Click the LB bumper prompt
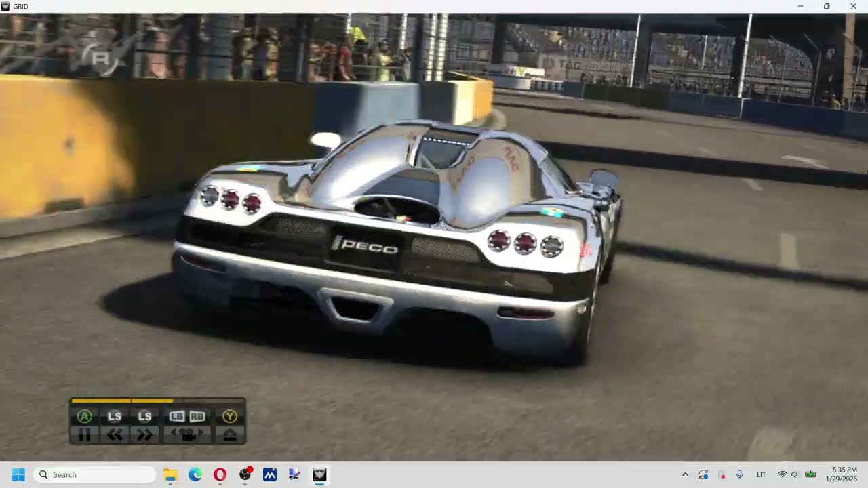Image resolution: width=868 pixels, height=488 pixels. 177,416
